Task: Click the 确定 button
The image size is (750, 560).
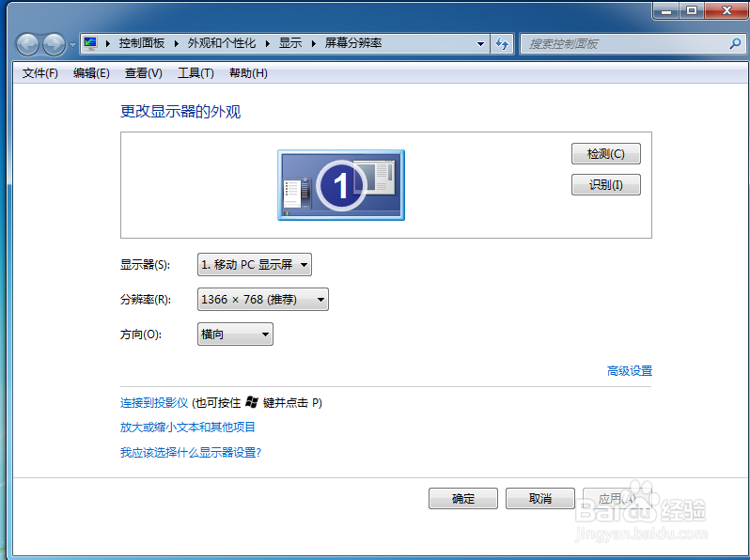Action: coord(463,499)
